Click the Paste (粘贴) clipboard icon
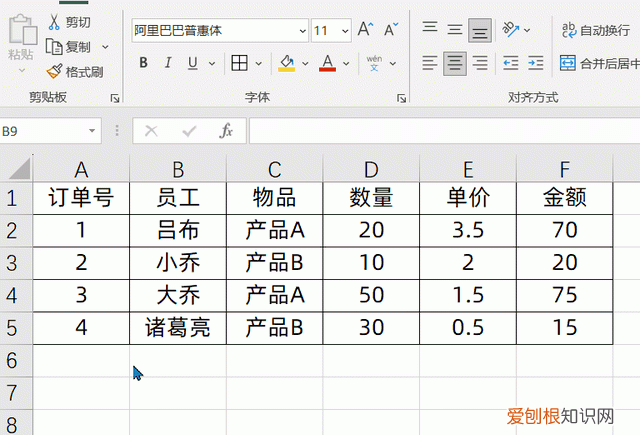Image resolution: width=640 pixels, height=435 pixels. [x=22, y=29]
